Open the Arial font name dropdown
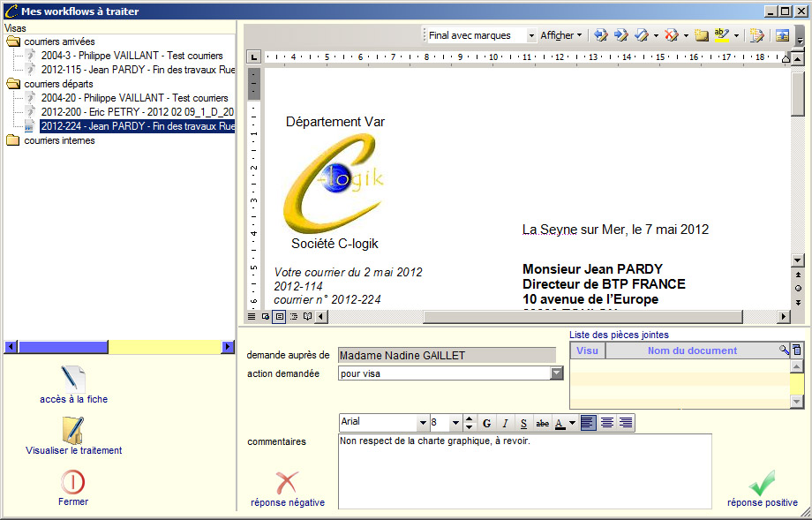The width and height of the screenshot is (812, 520). pyautogui.click(x=422, y=424)
